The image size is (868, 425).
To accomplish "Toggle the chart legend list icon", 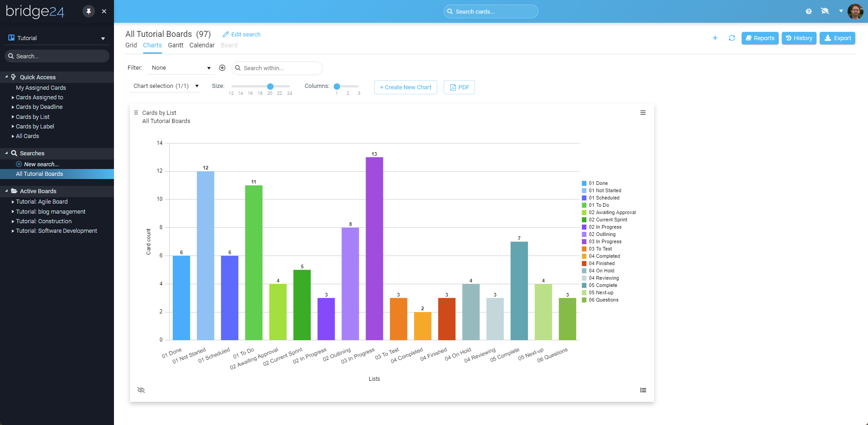I will coord(643,390).
